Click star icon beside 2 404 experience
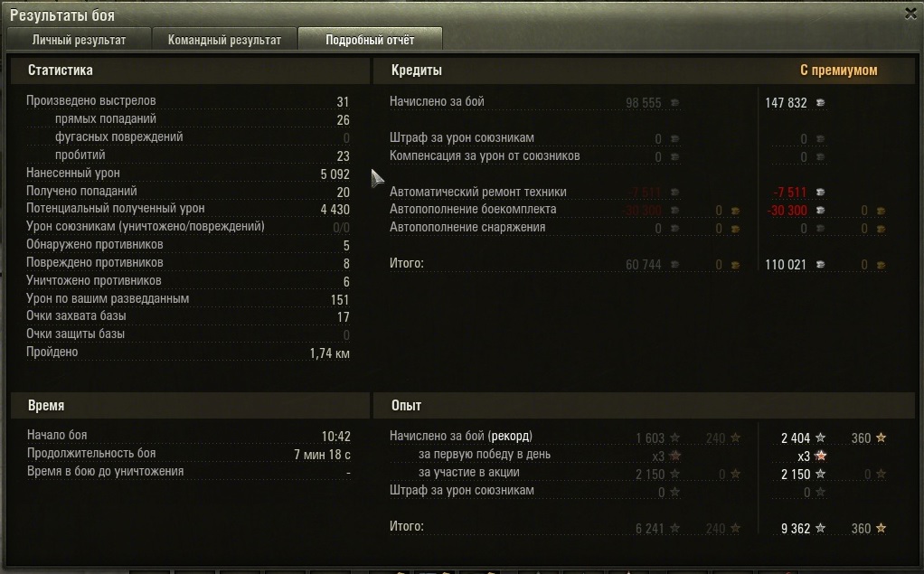Image resolution: width=924 pixels, height=574 pixels. 820,438
